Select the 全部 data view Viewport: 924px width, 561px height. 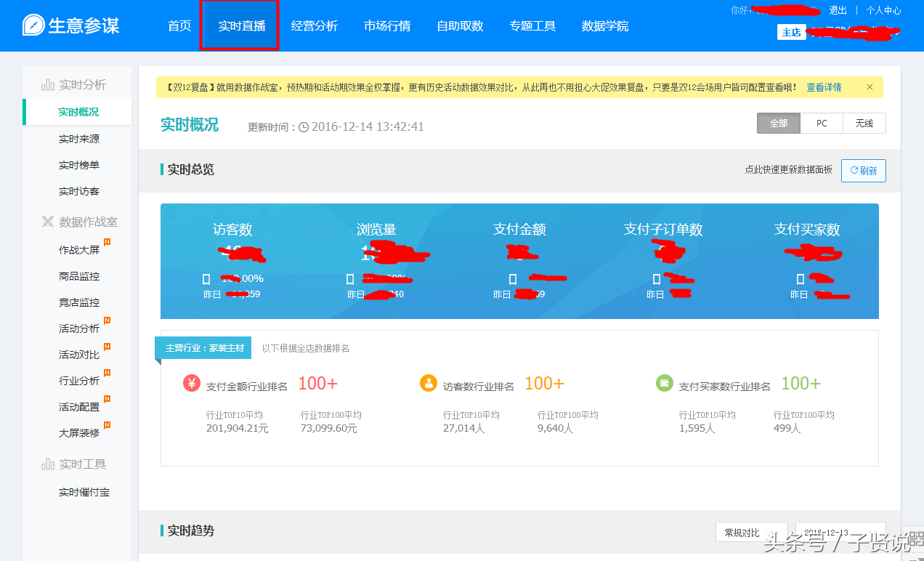click(x=778, y=123)
